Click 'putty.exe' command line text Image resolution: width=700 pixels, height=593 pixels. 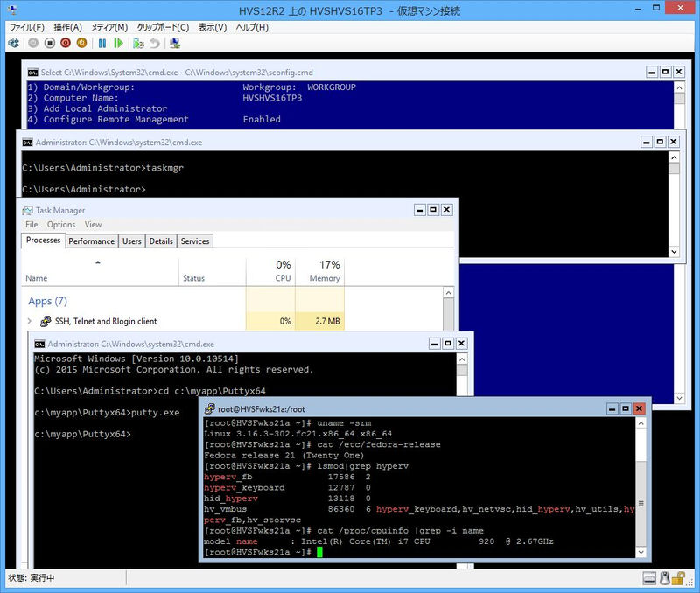pos(156,412)
